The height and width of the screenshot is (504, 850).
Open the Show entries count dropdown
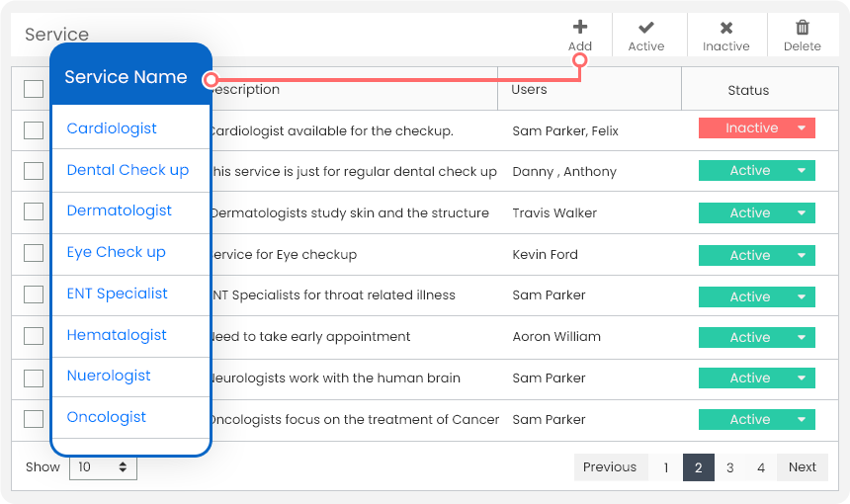(103, 467)
